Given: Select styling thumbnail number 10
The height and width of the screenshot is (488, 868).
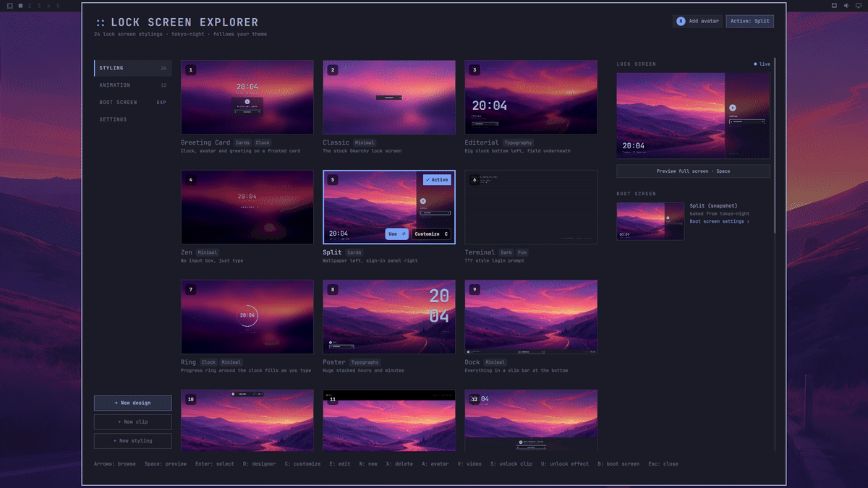Looking at the screenshot, I should point(247,420).
